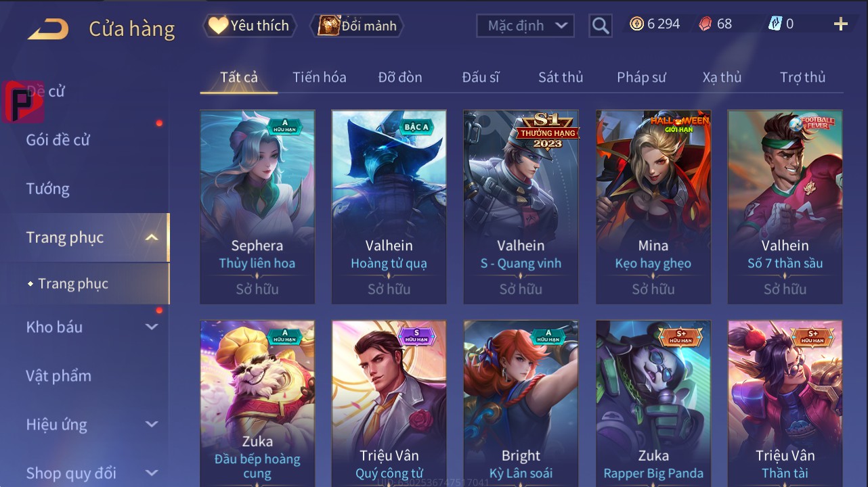The width and height of the screenshot is (868, 487).
Task: Open Yêu thích heart favorites
Action: 249,26
